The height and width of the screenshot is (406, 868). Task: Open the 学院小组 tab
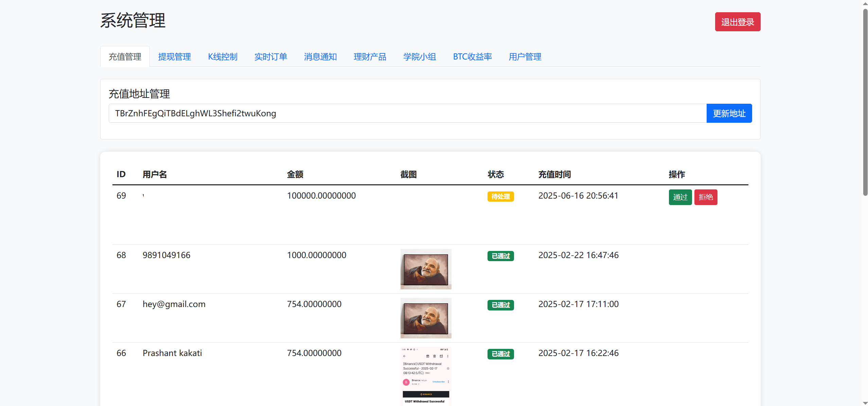tap(419, 57)
